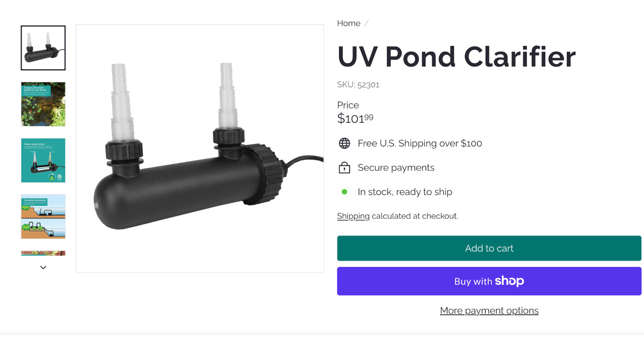The height and width of the screenshot is (351, 644).
Task: Click the $101.99 price text
Action: click(x=355, y=118)
